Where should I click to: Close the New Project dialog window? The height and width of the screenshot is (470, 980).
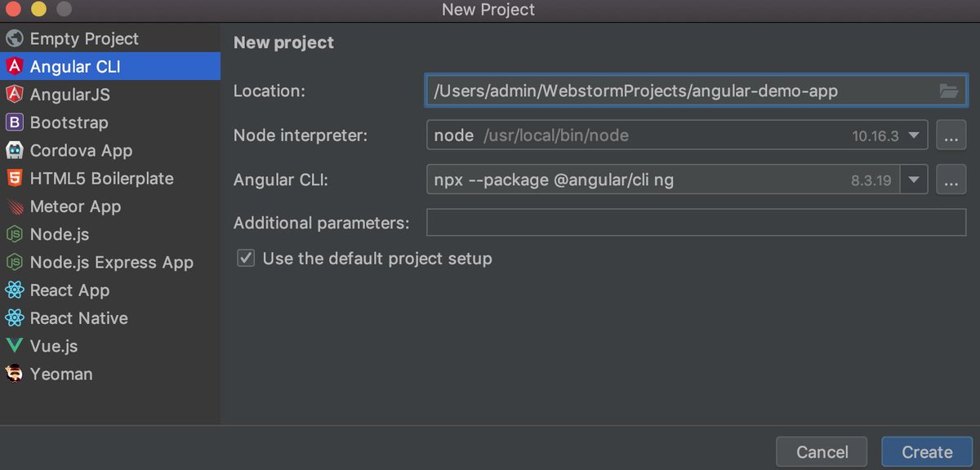(12, 10)
